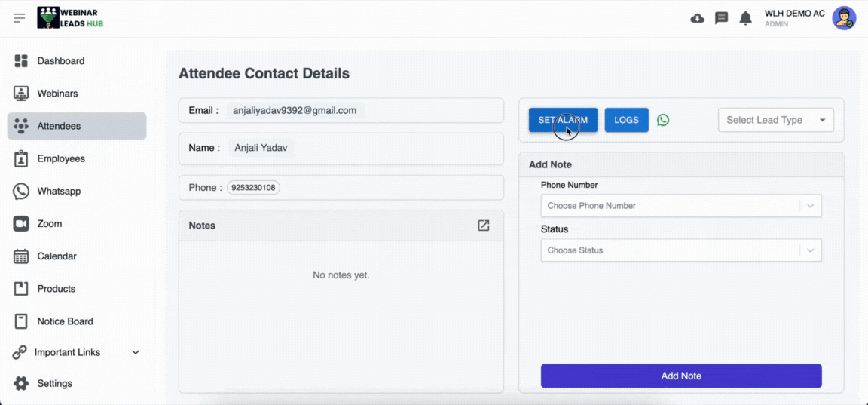Click the Logs button
The height and width of the screenshot is (405, 868).
coord(626,120)
